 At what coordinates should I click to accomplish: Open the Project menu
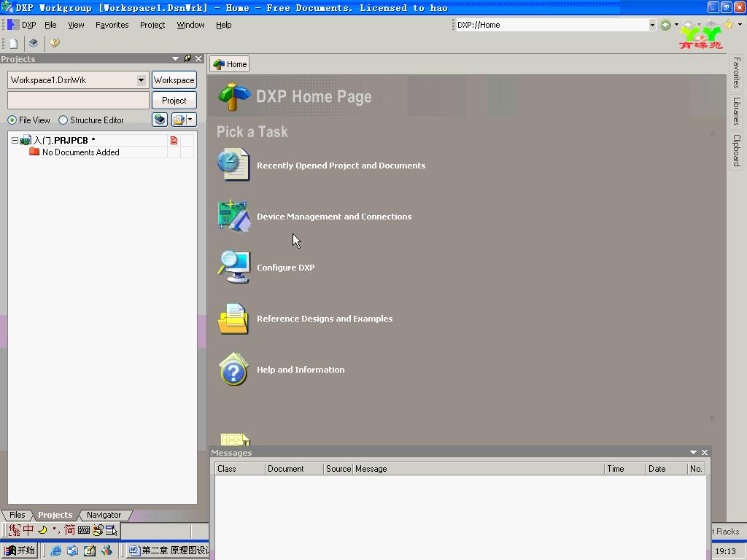click(x=152, y=25)
